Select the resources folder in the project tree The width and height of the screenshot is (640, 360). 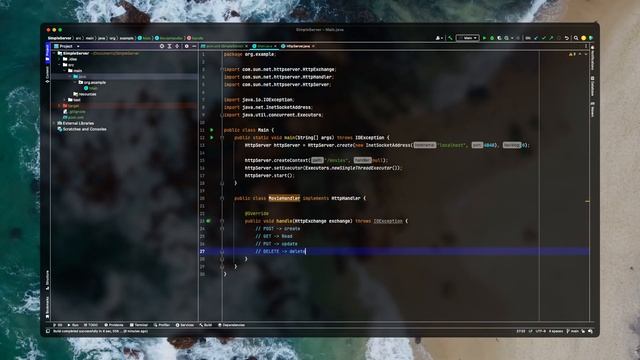tap(85, 94)
